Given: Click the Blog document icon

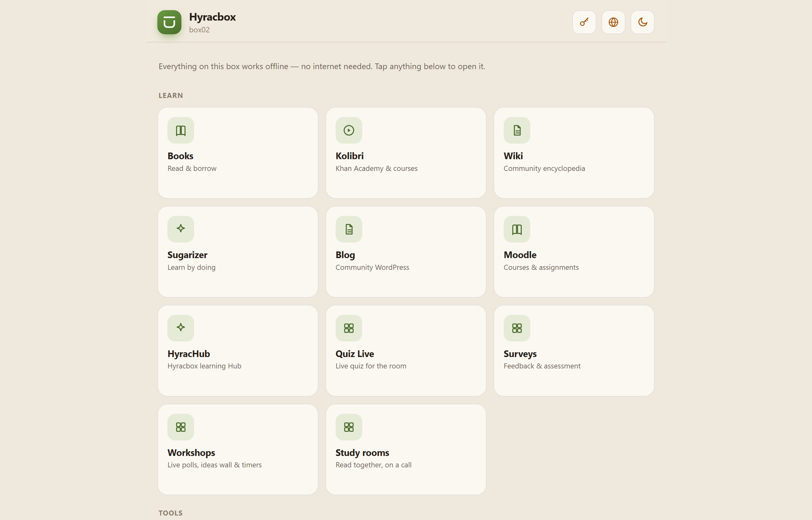Looking at the screenshot, I should [349, 229].
